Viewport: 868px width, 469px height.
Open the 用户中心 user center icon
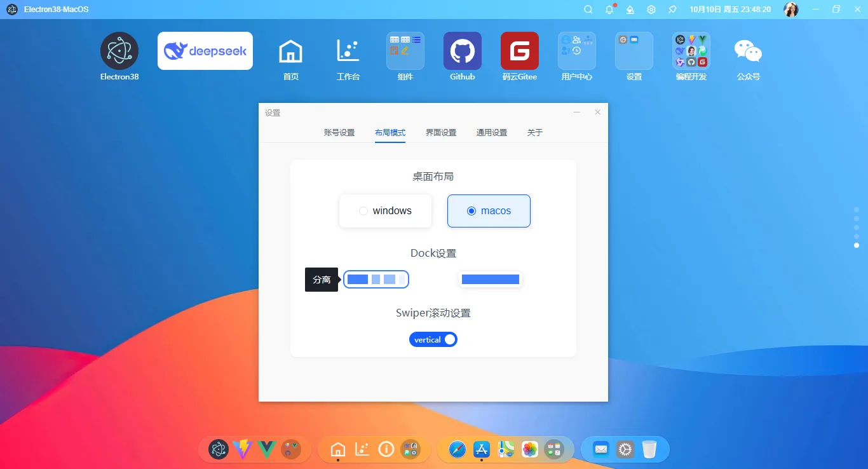(576, 51)
